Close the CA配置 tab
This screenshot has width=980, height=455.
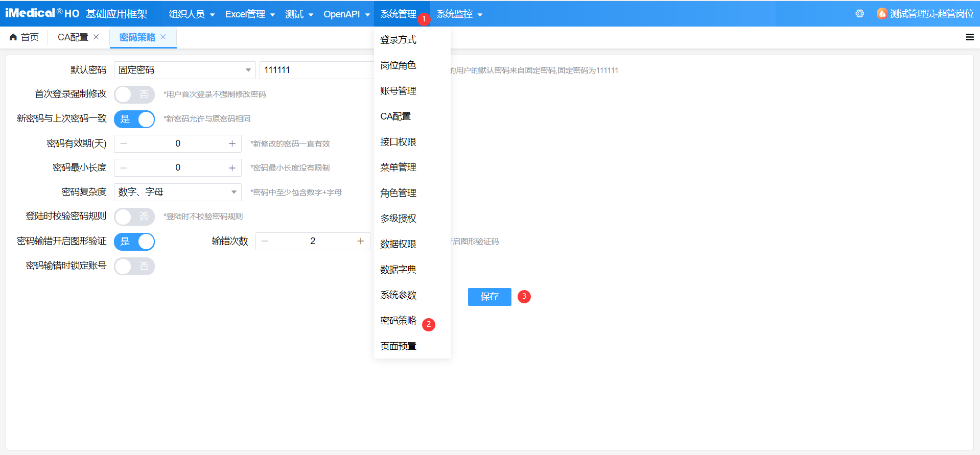(x=96, y=37)
